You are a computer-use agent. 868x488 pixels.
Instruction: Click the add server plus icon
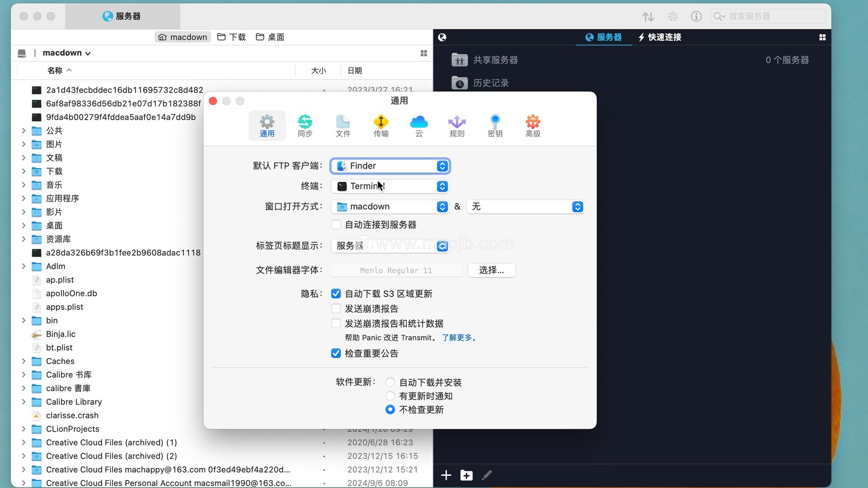[446, 475]
